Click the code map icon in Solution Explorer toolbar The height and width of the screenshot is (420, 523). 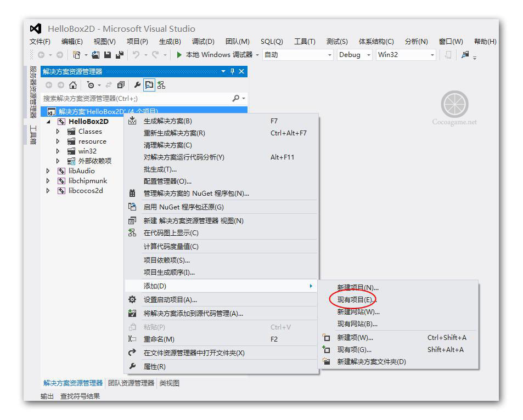161,85
